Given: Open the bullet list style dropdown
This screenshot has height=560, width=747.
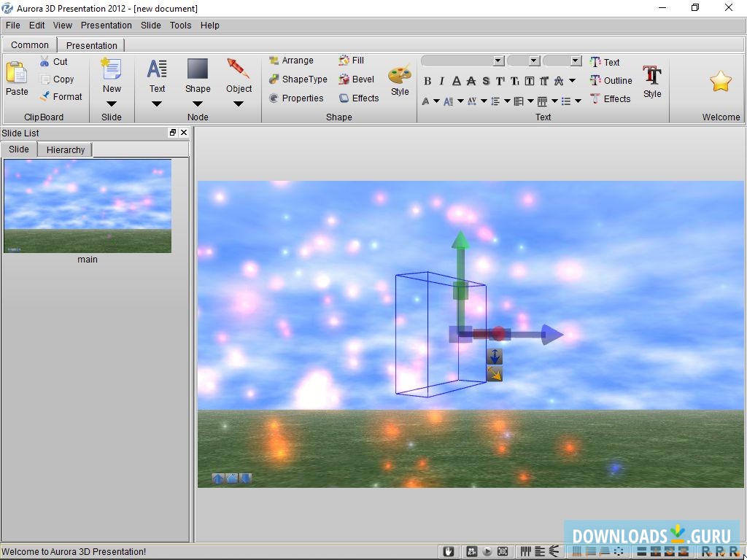Looking at the screenshot, I should (x=577, y=100).
